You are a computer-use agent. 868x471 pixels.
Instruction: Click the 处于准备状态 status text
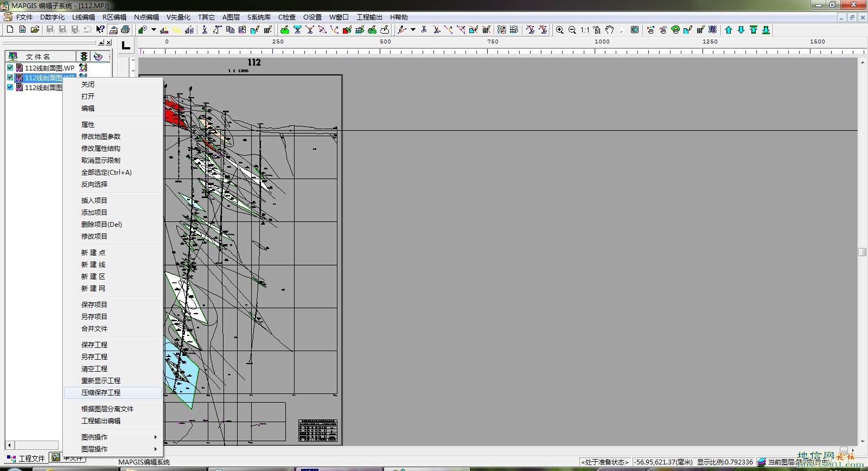coord(605,462)
